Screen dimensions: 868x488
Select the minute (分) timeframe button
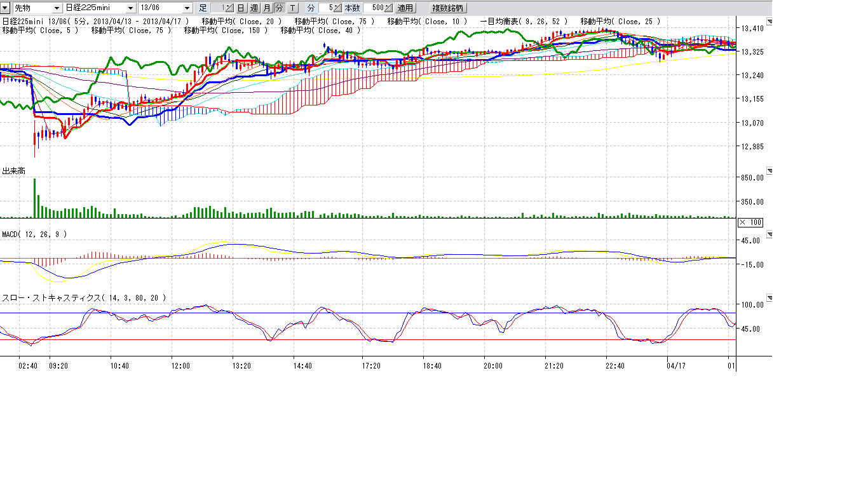tap(279, 8)
